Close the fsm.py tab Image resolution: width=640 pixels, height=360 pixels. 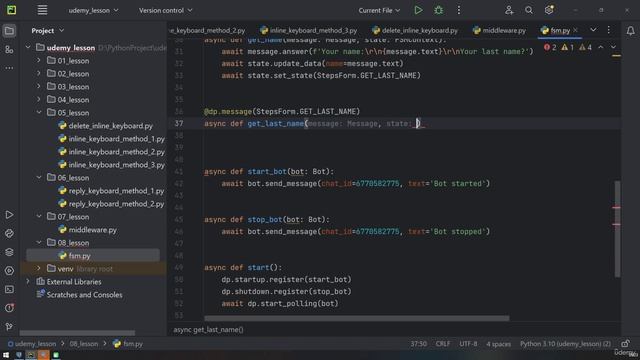pos(576,30)
